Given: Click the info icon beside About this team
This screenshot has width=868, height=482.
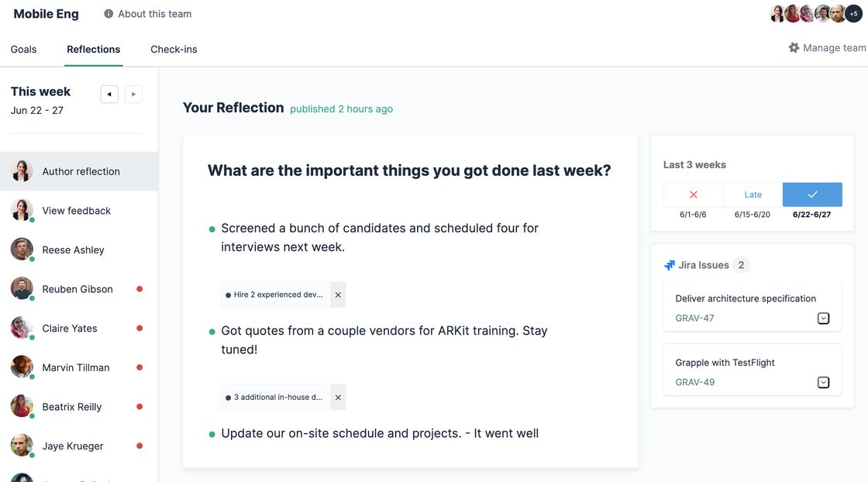Looking at the screenshot, I should click(108, 14).
